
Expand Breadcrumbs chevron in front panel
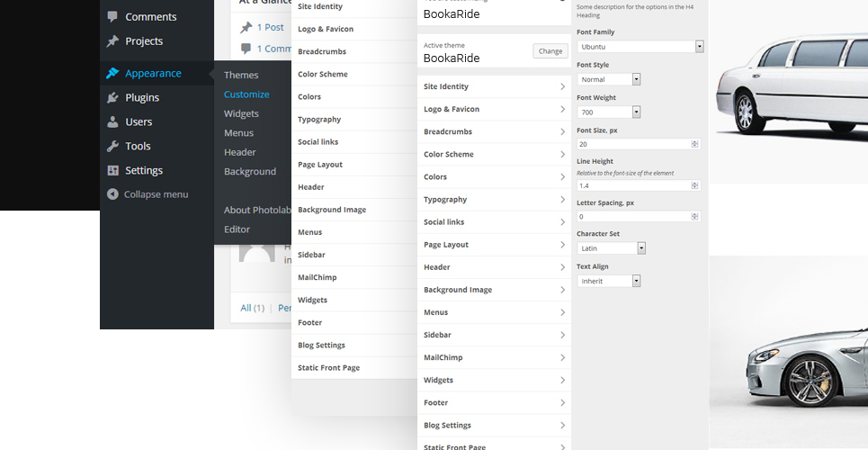[x=562, y=132]
